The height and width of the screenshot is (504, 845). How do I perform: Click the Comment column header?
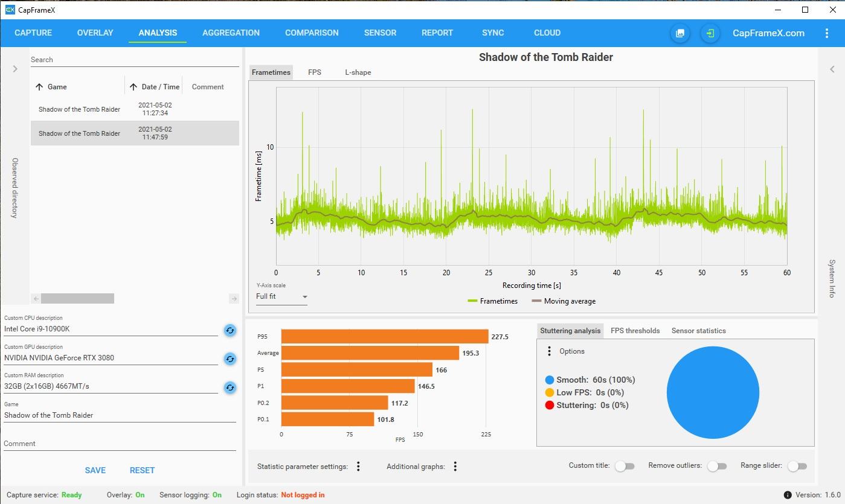(208, 87)
